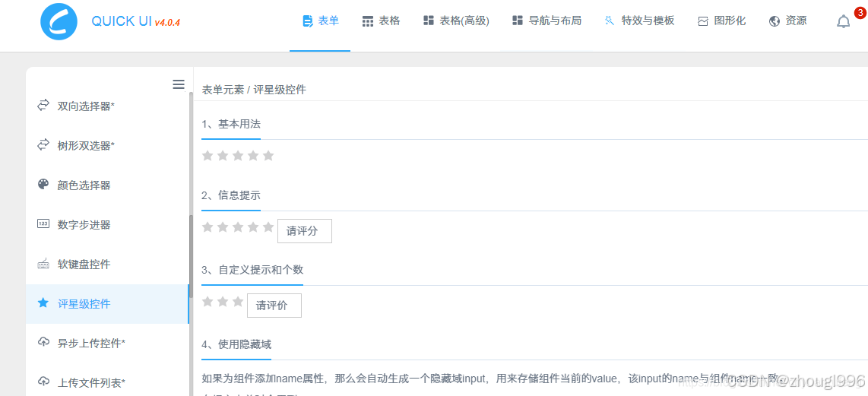The image size is (868, 396).
Task: Click the QUICK UI blue logo
Action: [x=58, y=21]
